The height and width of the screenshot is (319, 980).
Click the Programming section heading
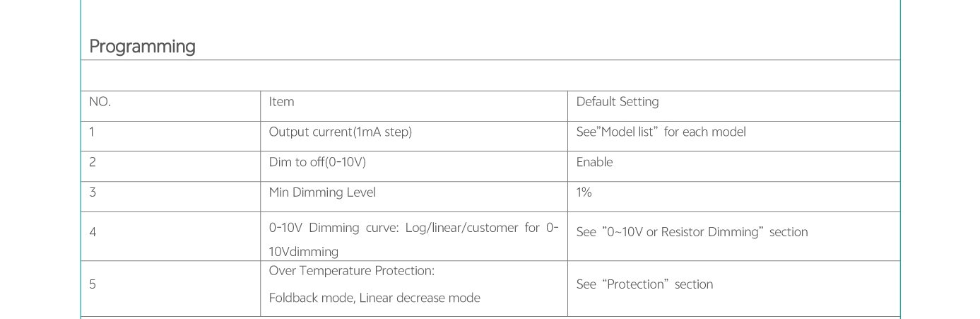point(142,47)
